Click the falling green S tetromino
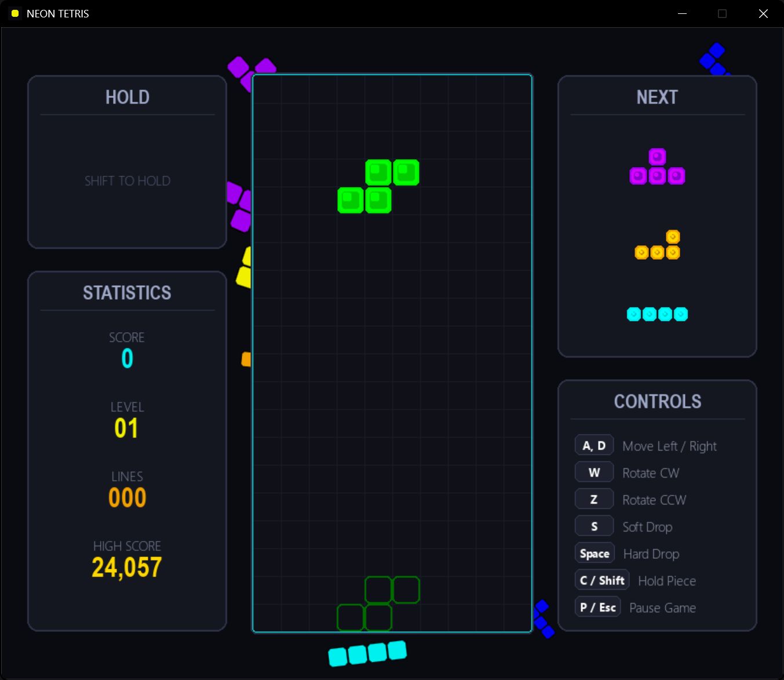 (378, 187)
